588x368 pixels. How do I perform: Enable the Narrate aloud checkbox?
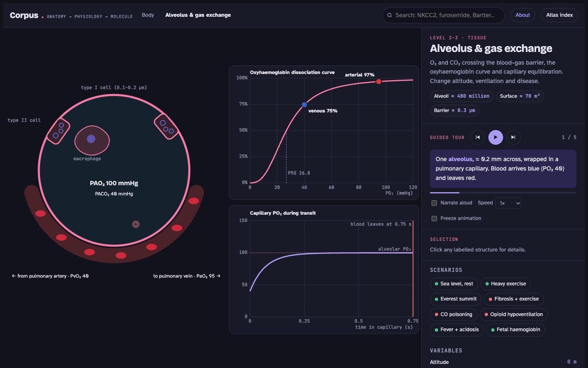tap(434, 203)
